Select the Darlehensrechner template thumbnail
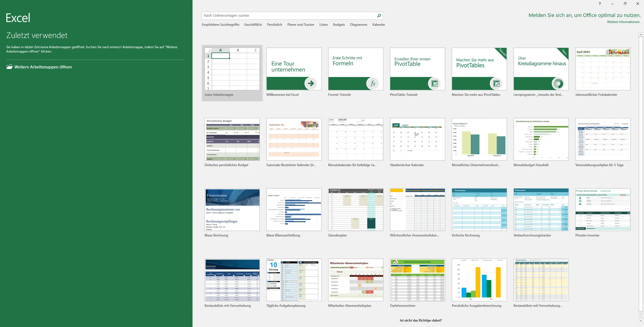Image resolution: width=644 pixels, height=327 pixels. click(x=417, y=280)
